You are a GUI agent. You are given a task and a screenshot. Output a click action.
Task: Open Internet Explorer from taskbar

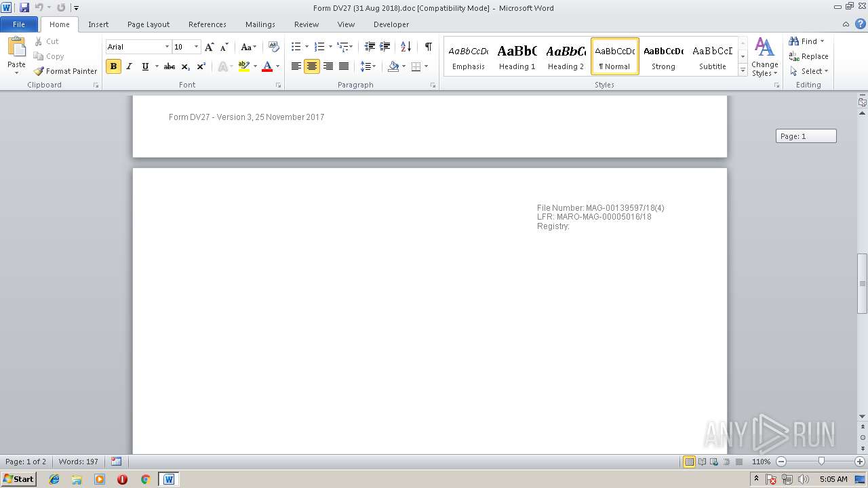click(54, 479)
